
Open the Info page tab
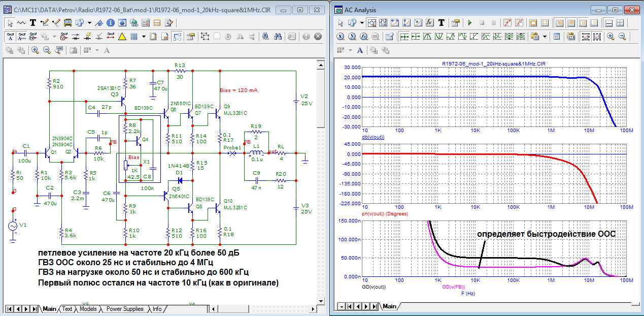(x=157, y=309)
